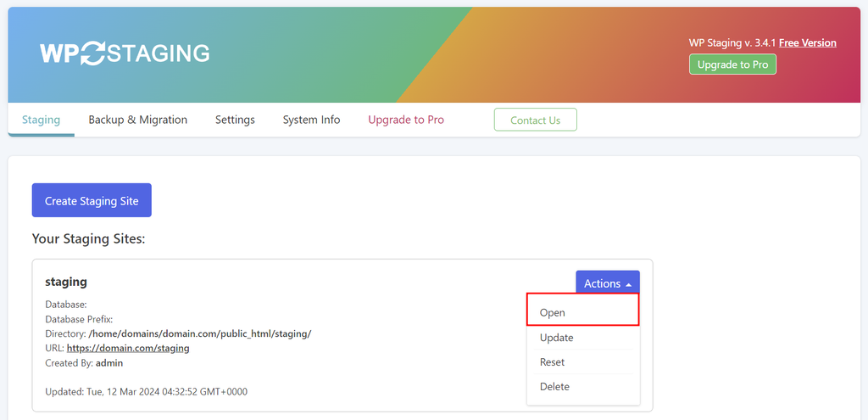This screenshot has width=868, height=420.
Task: Click the Updated timestamp text
Action: [x=146, y=392]
